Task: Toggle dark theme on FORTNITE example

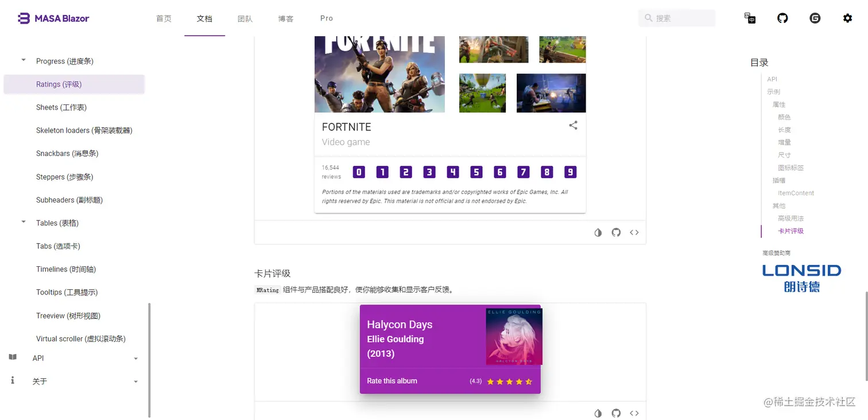Action: pyautogui.click(x=598, y=232)
